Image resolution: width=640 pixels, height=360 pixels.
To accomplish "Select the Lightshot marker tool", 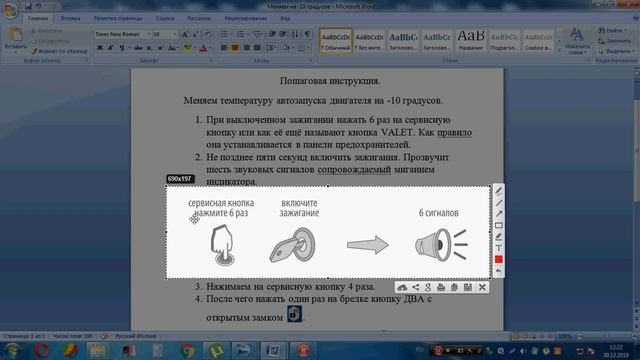I will (x=498, y=237).
